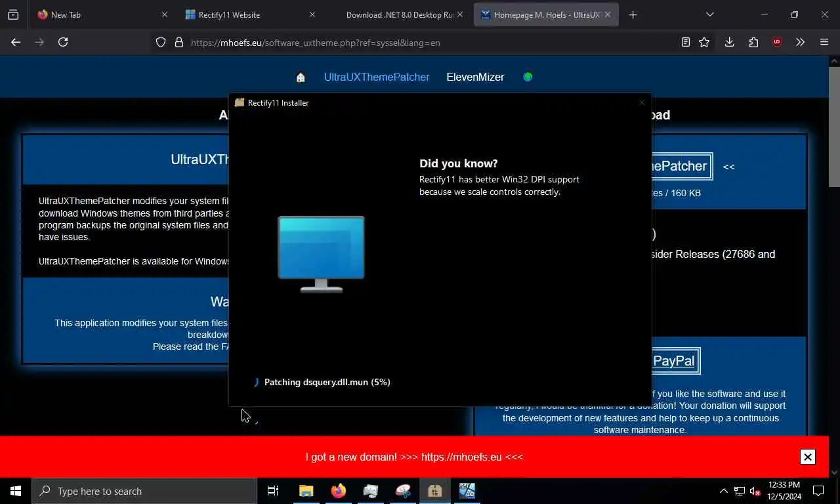
Task: Go to website home icon
Action: coord(301,77)
